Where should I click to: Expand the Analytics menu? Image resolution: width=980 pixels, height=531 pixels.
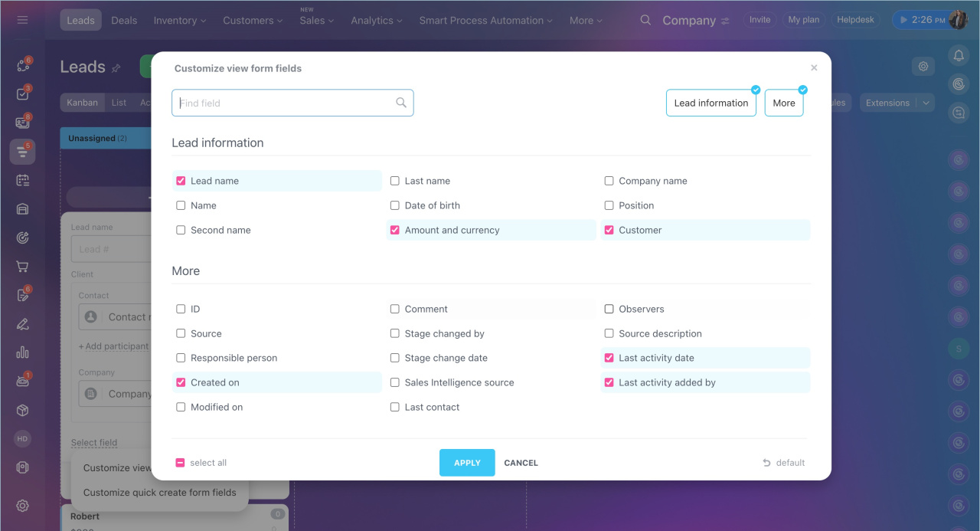[377, 21]
